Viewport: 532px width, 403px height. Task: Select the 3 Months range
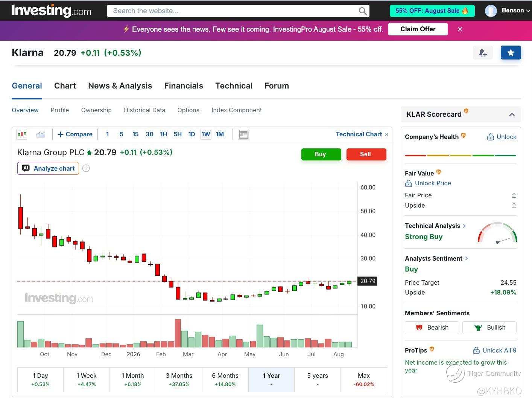[x=179, y=380]
